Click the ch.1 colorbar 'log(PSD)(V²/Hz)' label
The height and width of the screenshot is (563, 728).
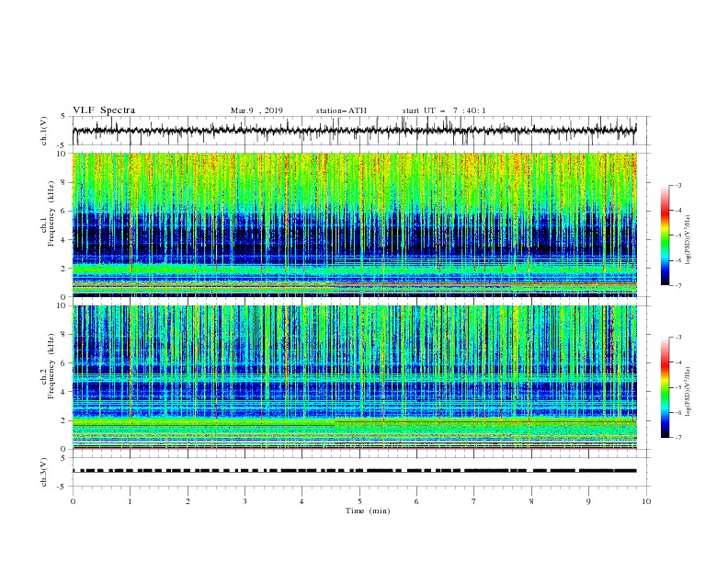[688, 240]
